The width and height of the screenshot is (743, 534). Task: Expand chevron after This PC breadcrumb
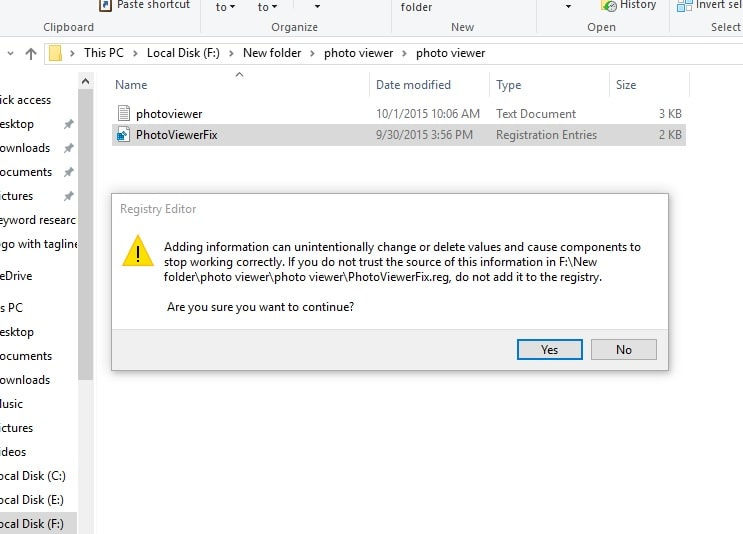click(x=136, y=54)
